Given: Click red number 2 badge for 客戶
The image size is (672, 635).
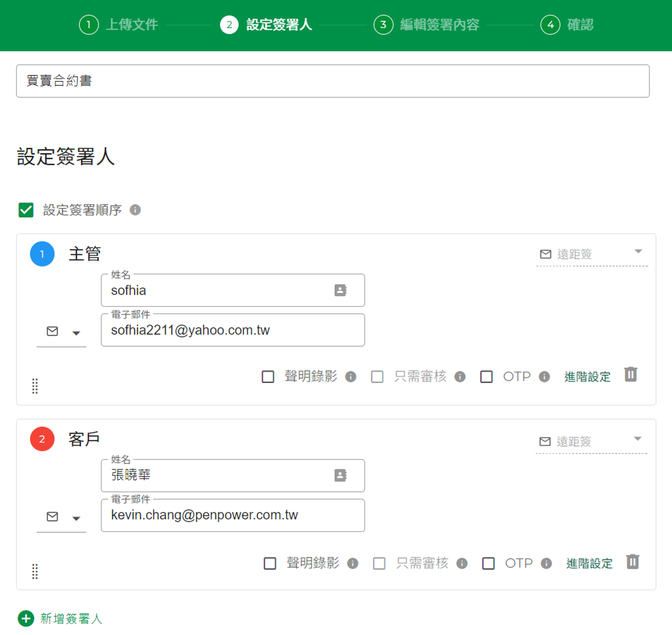Looking at the screenshot, I should 42,439.
